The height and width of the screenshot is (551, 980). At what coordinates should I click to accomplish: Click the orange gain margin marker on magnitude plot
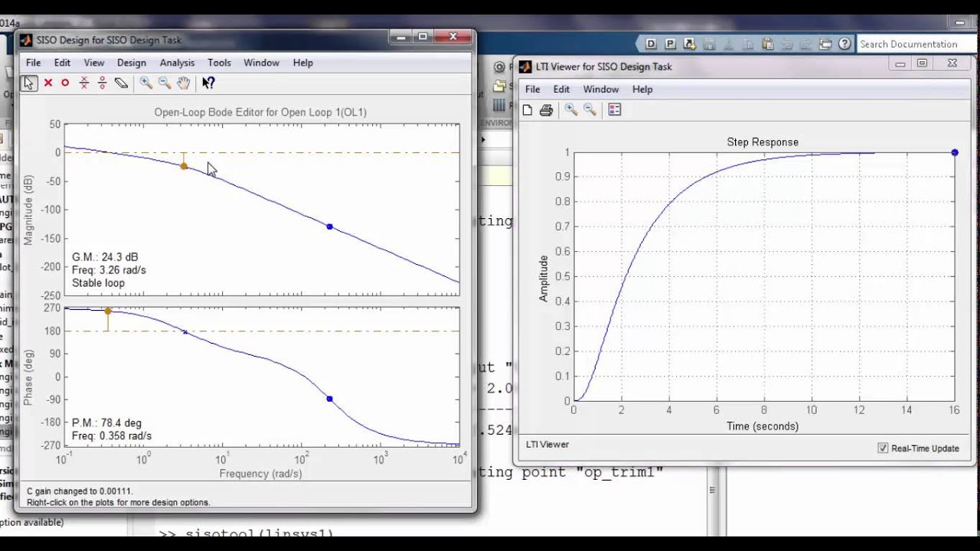pos(184,166)
